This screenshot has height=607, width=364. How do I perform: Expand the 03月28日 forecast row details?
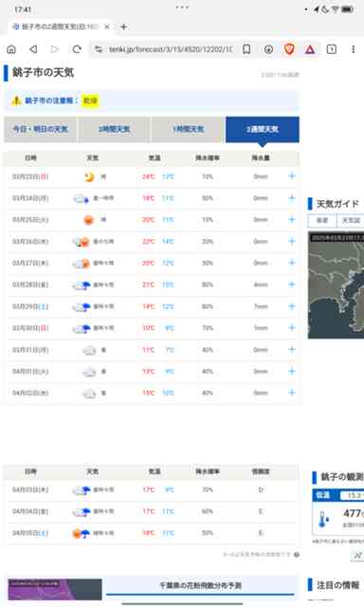coord(292,285)
